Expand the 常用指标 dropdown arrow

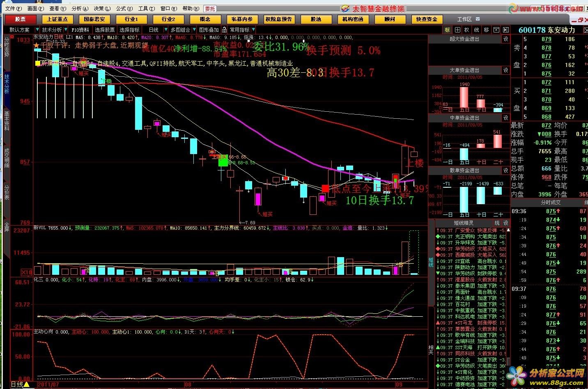[x=253, y=30]
